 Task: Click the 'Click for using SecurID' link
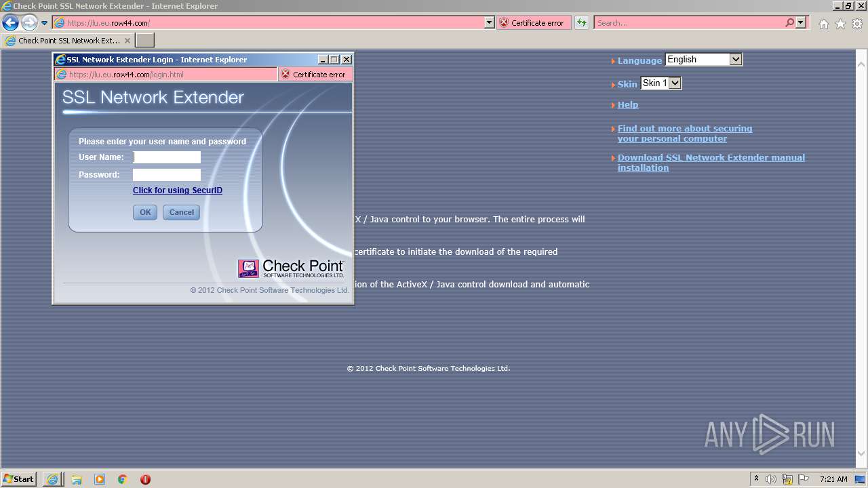178,190
